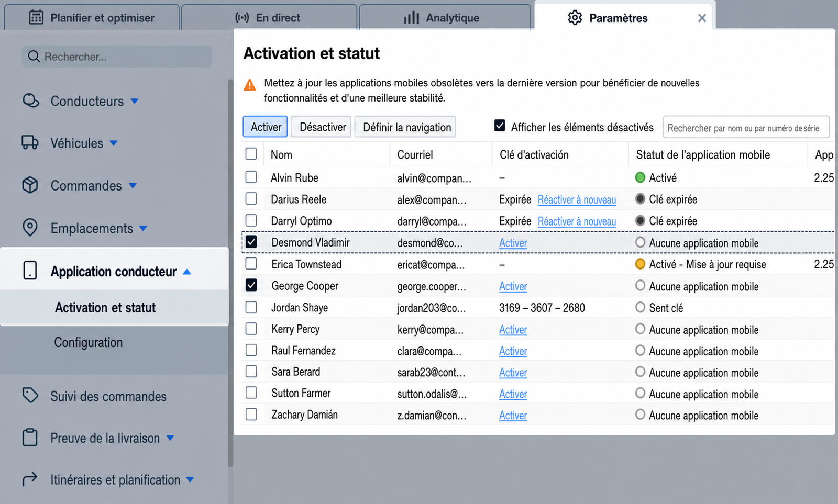
Task: Click the Conducteurs sidebar icon
Action: (x=31, y=100)
